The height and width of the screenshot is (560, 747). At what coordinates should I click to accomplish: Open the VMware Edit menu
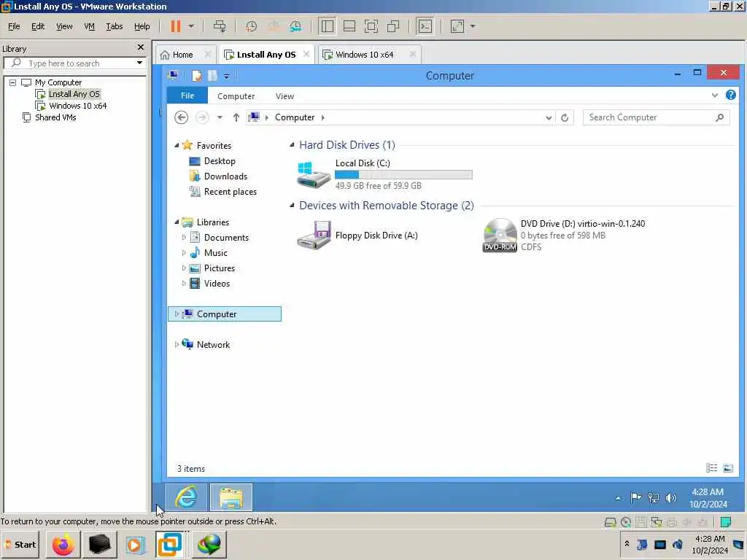38,26
